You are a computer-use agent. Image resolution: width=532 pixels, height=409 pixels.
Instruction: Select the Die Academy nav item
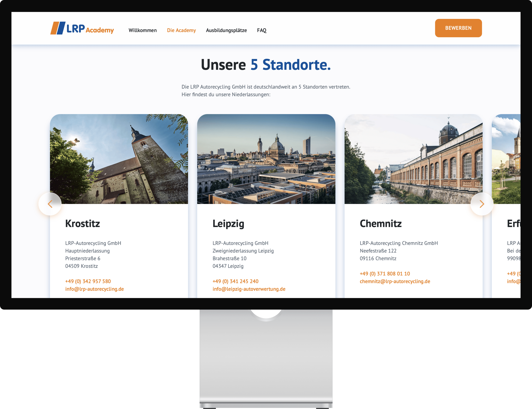click(x=181, y=30)
